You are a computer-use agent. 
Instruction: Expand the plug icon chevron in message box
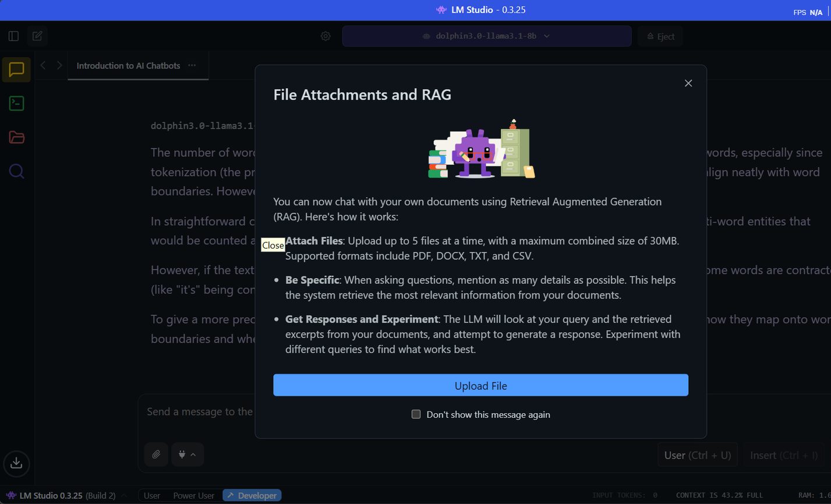(x=193, y=455)
